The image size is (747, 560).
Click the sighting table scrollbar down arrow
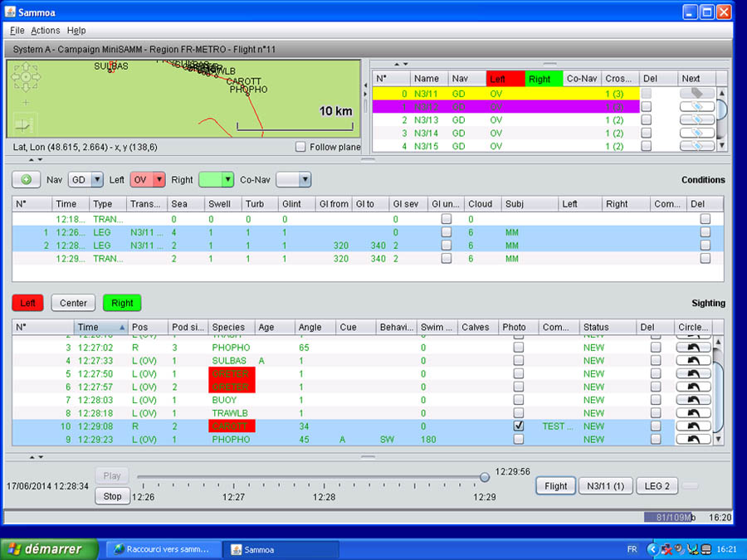tap(719, 439)
